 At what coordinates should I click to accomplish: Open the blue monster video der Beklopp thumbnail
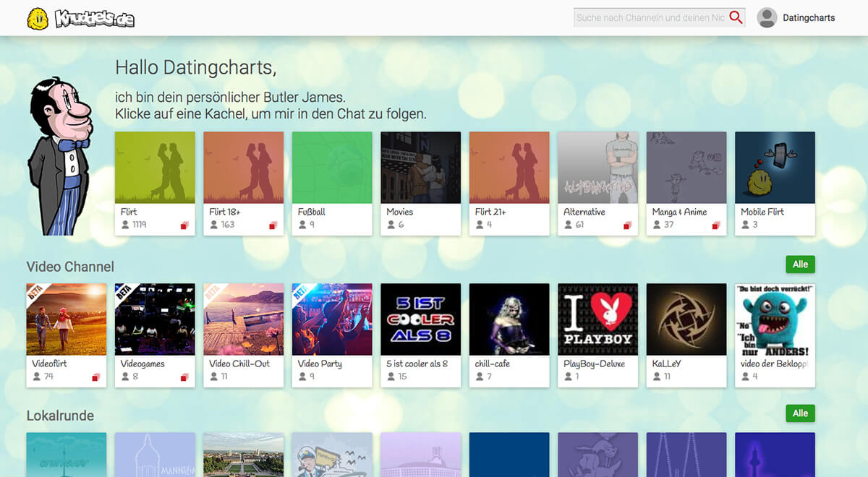pyautogui.click(x=775, y=319)
